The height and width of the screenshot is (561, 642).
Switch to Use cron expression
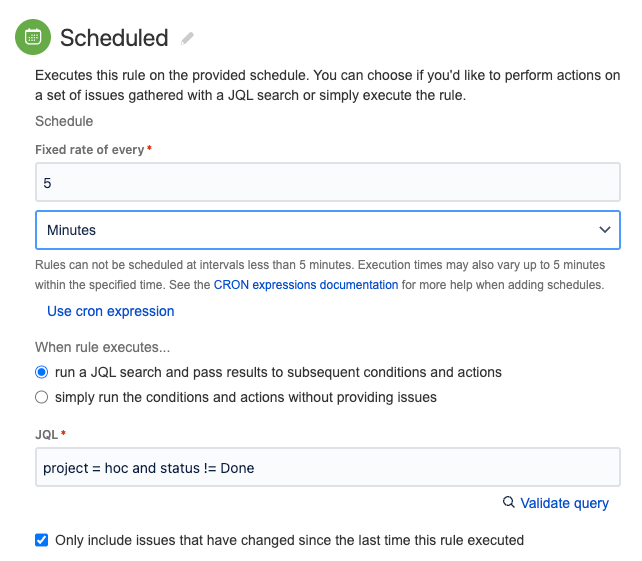click(111, 311)
